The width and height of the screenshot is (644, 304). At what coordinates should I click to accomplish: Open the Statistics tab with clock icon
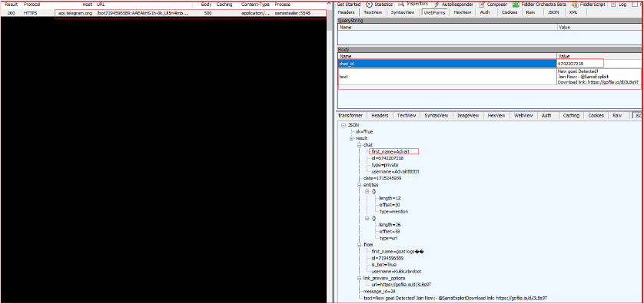(379, 4)
